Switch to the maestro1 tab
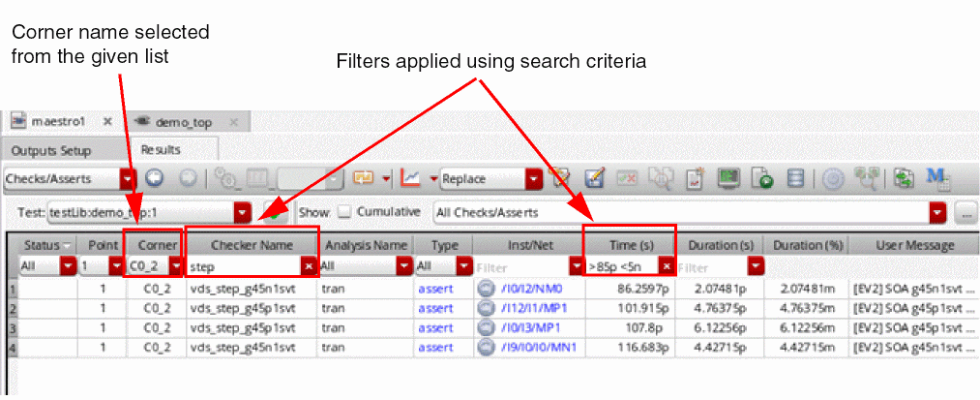Screen dimensions: 980x400 [56, 121]
